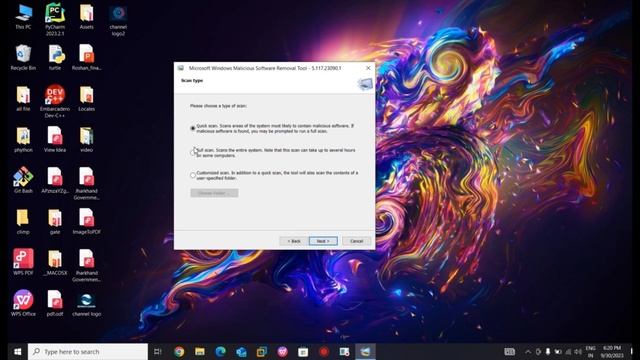Launch Embarcadero Dev-C++ shortcut
The height and width of the screenshot is (360, 640).
pyautogui.click(x=55, y=101)
